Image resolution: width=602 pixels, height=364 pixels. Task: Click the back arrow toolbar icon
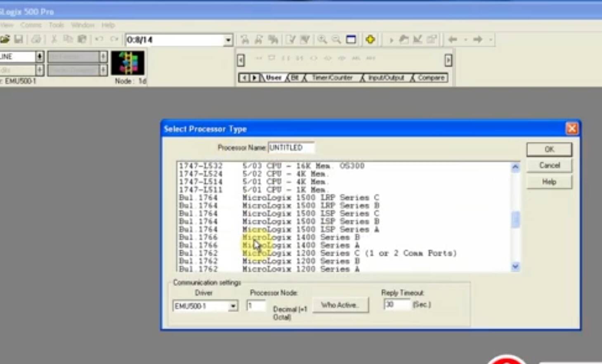click(x=453, y=40)
